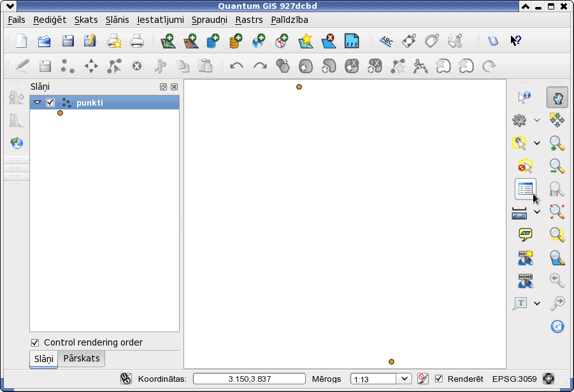
Task: Select the Identify Features tool
Action: point(524,97)
